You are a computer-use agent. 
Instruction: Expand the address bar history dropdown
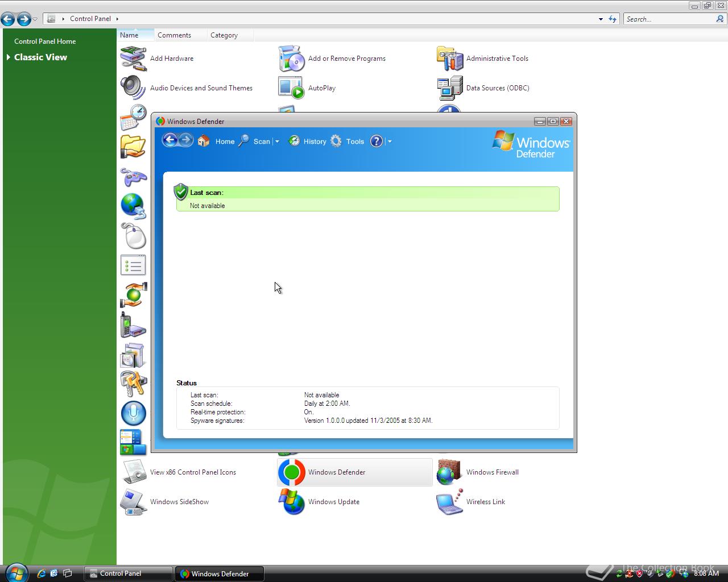[x=601, y=19]
